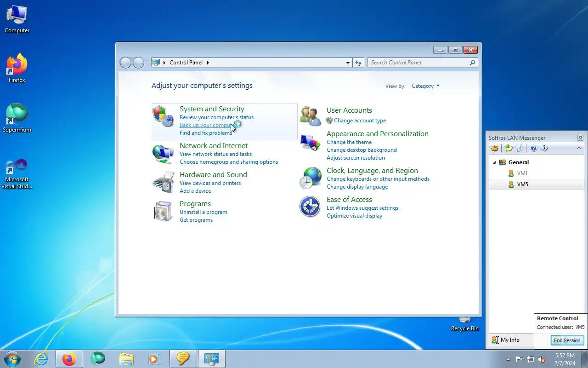Click the System and Security shield icon
Image resolution: width=588 pixels, height=368 pixels.
[163, 116]
